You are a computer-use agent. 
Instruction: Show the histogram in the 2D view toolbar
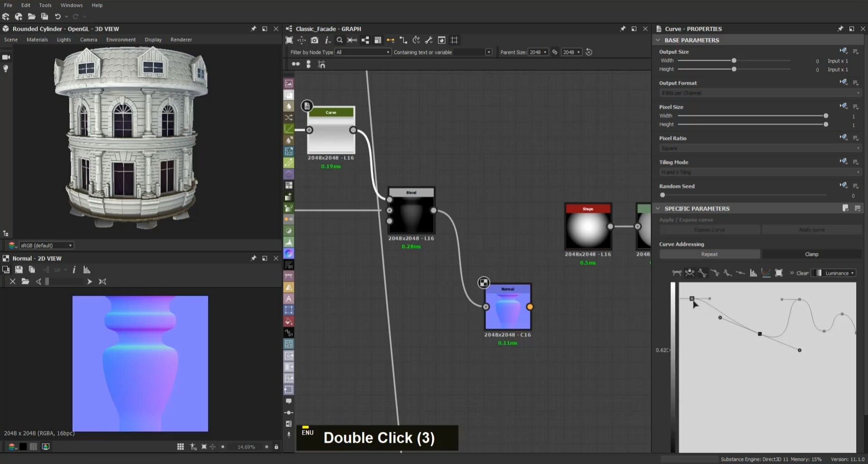tap(87, 270)
